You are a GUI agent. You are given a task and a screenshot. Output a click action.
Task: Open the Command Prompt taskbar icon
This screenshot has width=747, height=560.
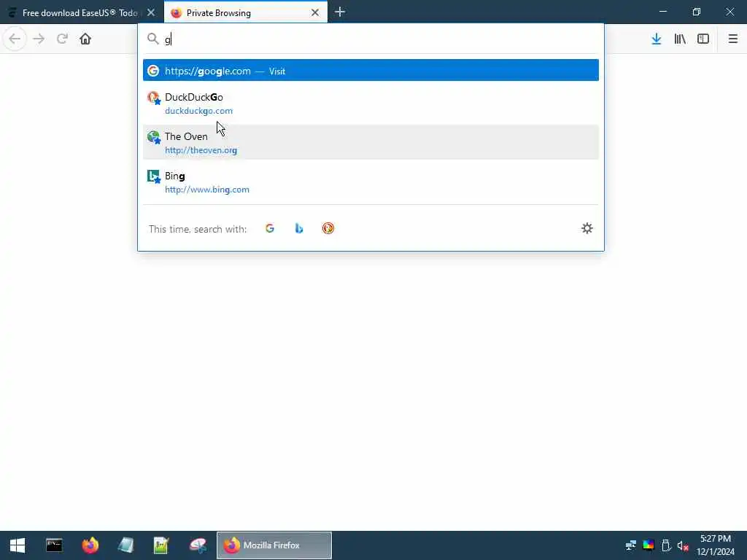[x=54, y=545]
